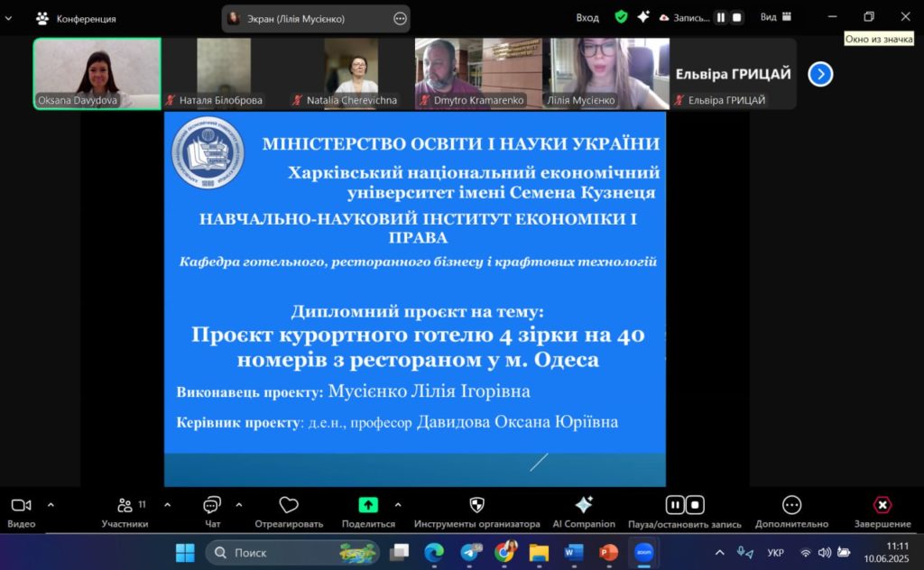Click the green encryption shield icon
The height and width of the screenshot is (570, 924).
[x=621, y=17]
